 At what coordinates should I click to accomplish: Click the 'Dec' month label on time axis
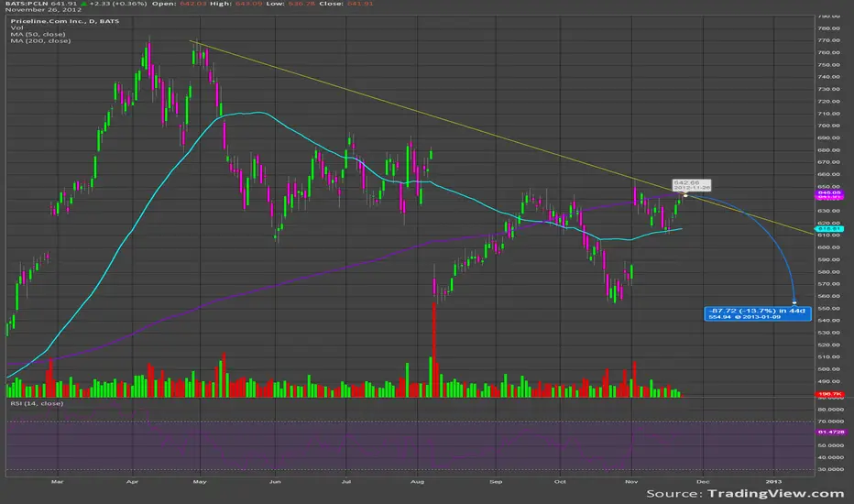point(703,482)
